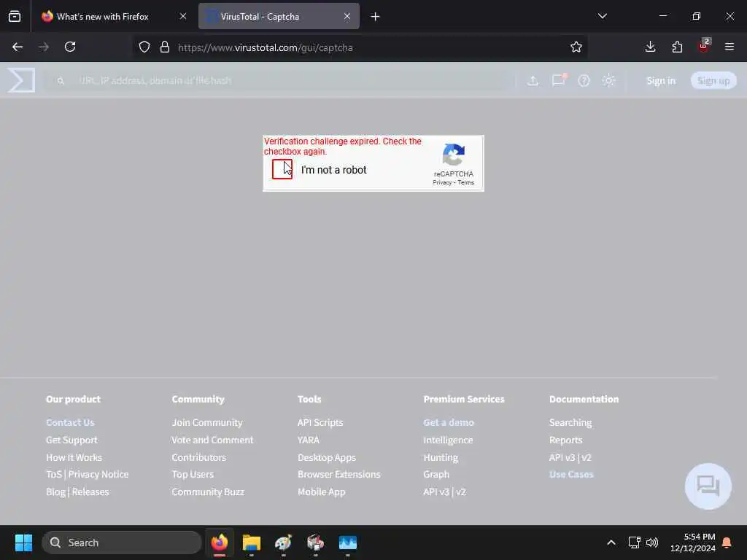Open the Searching documentation link
The width and height of the screenshot is (747, 560).
point(570,422)
